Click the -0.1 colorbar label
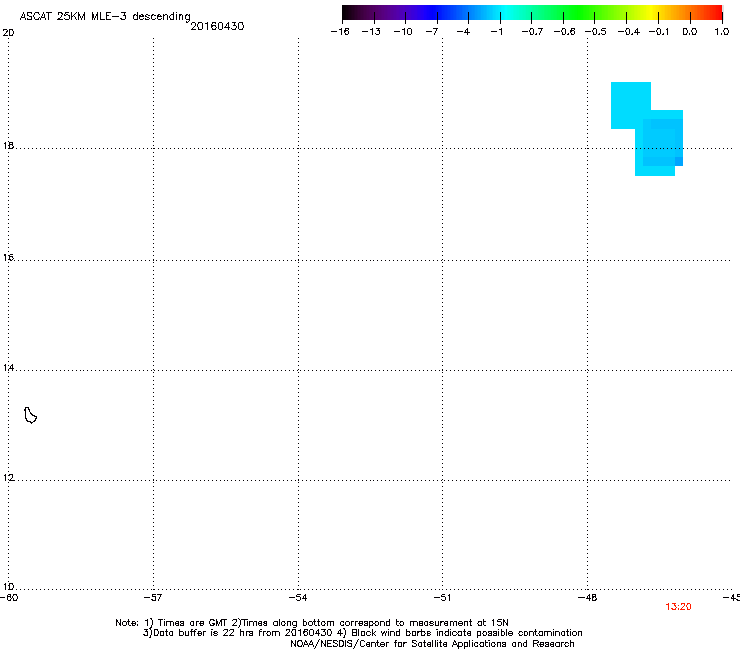This screenshot has height=650, width=740. point(659,32)
